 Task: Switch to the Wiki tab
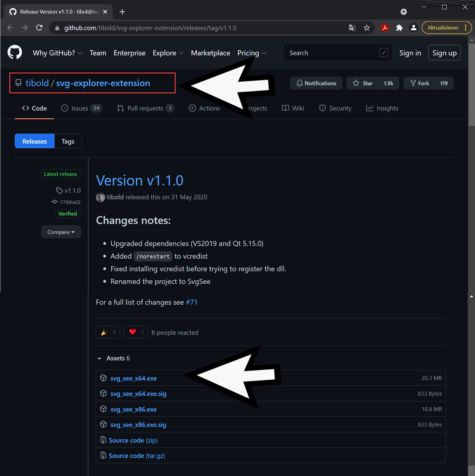[x=293, y=108]
